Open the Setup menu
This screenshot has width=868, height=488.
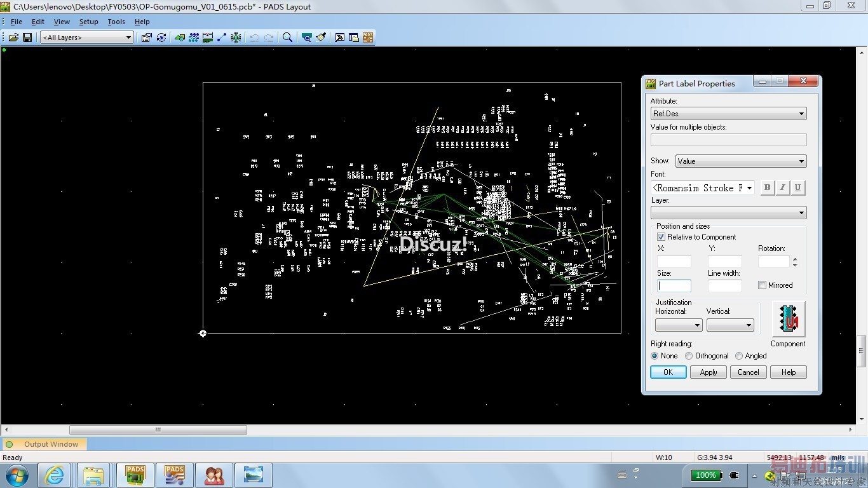89,22
